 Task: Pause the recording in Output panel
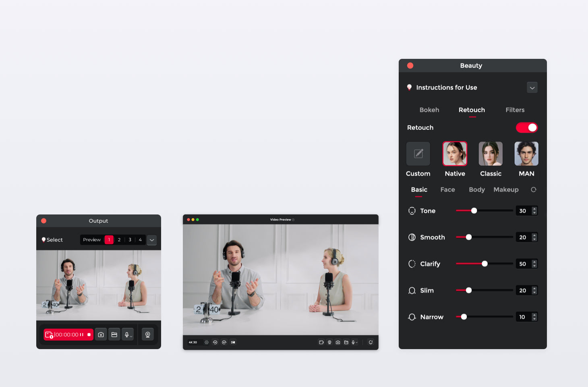coord(82,335)
